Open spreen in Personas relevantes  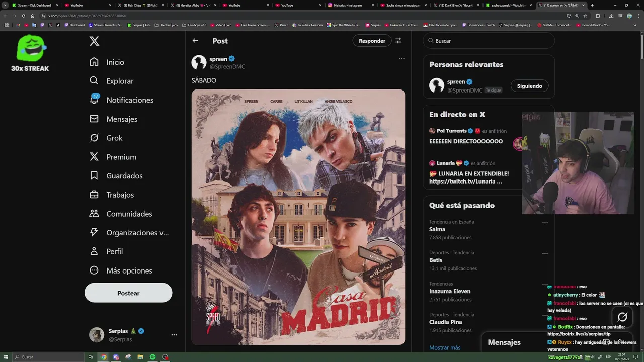pyautogui.click(x=456, y=82)
